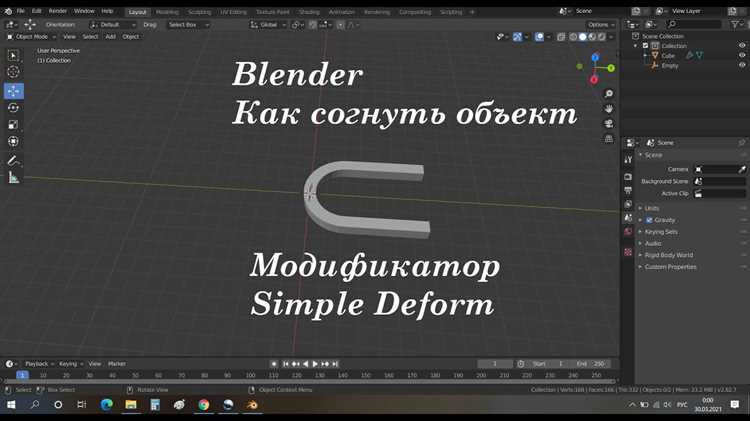Open Microsoft Edge from the taskbar
The width and height of the screenshot is (750, 421).
click(x=107, y=405)
